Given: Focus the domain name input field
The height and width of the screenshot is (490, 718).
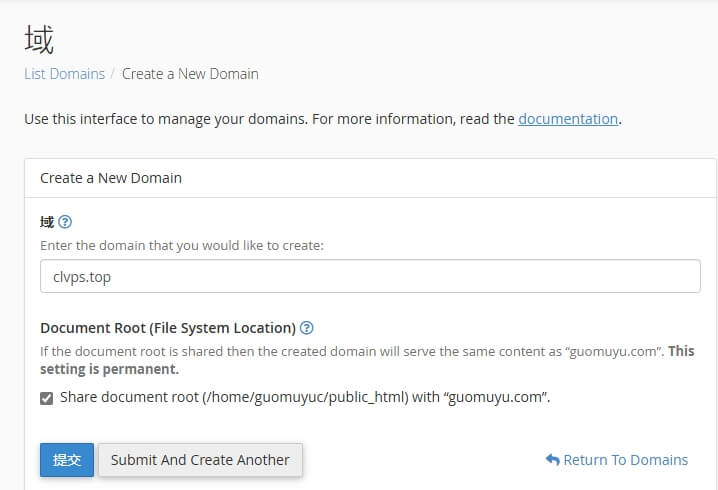Looking at the screenshot, I should click(370, 277).
